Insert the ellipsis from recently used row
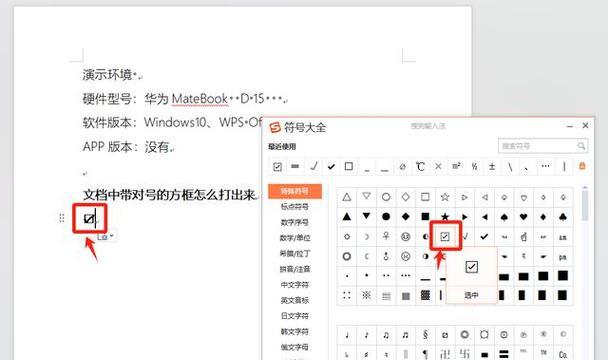The image size is (608, 360). [546, 167]
